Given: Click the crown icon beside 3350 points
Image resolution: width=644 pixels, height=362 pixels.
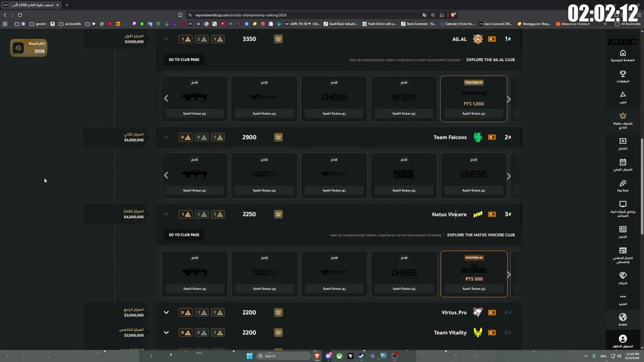Looking at the screenshot, I should 278,39.
